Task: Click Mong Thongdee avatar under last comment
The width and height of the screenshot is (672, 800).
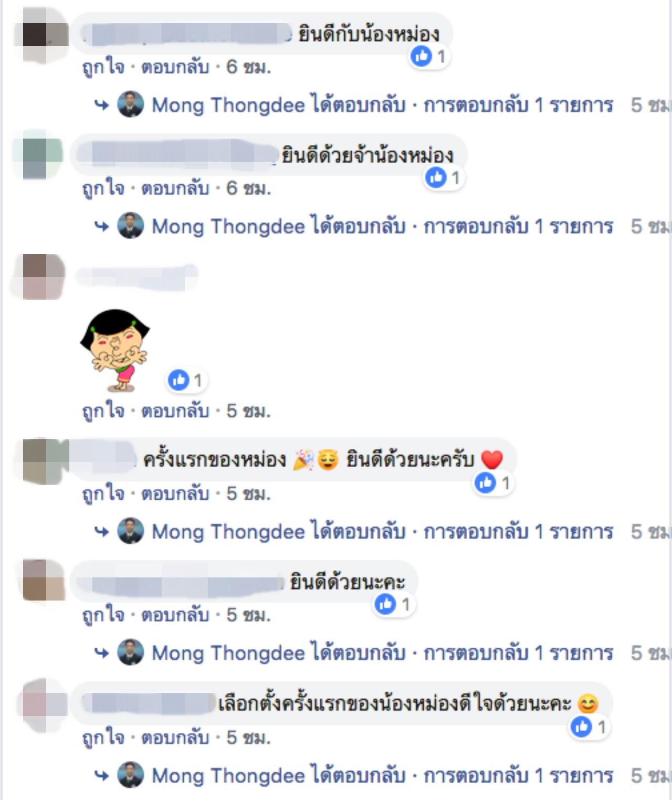Action: (x=131, y=775)
